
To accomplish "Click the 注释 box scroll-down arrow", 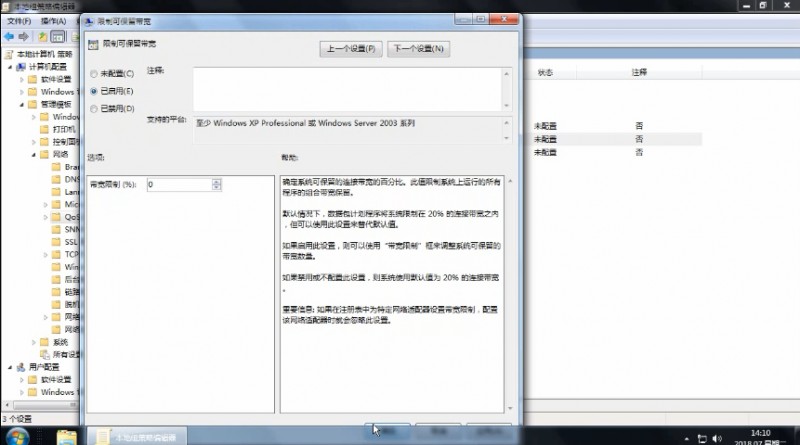I will (507, 106).
